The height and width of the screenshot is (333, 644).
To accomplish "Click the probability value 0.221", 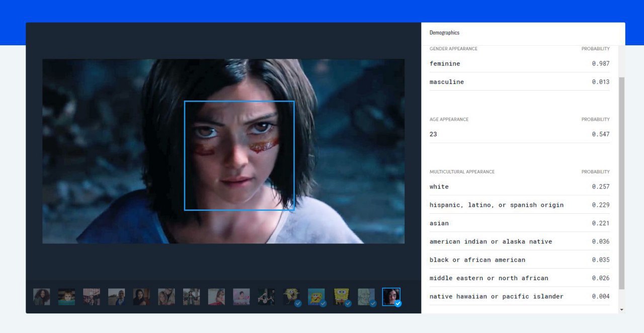I will [x=601, y=223].
